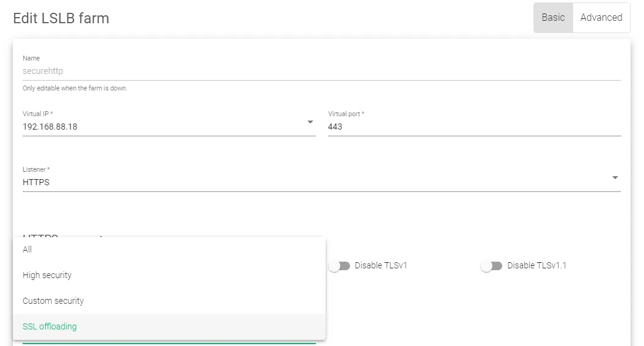This screenshot has width=644, height=346.
Task: Click the disabled Name field securehttp
Action: [x=43, y=71]
